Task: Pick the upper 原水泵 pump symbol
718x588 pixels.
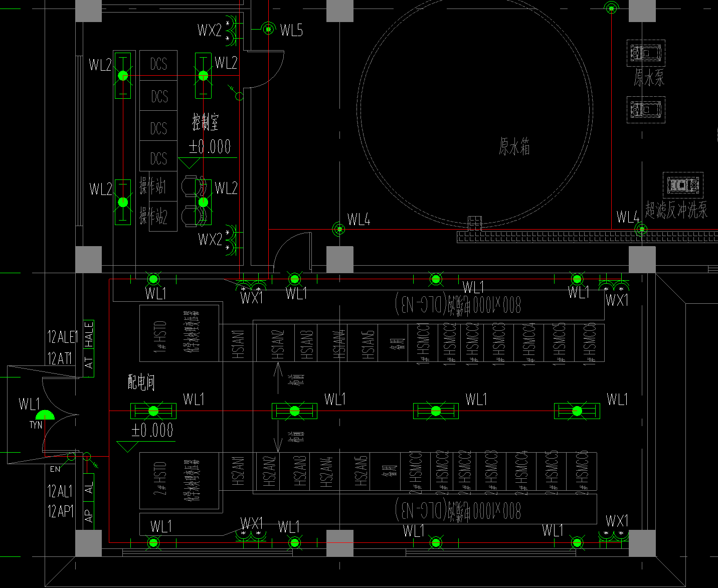Action: (646, 53)
